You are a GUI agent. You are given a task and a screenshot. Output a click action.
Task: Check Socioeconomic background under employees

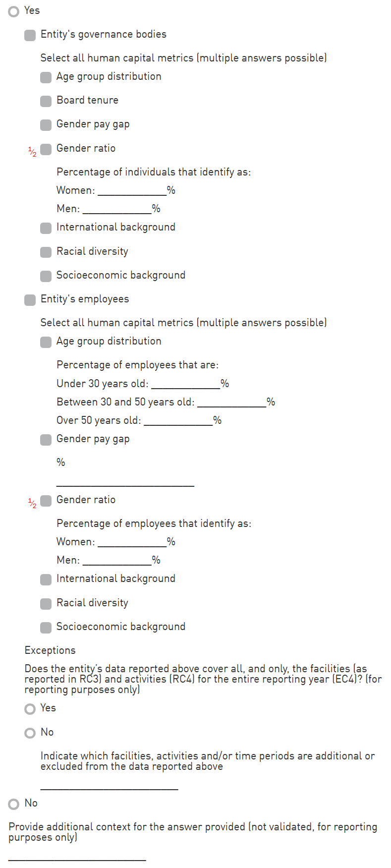46,628
